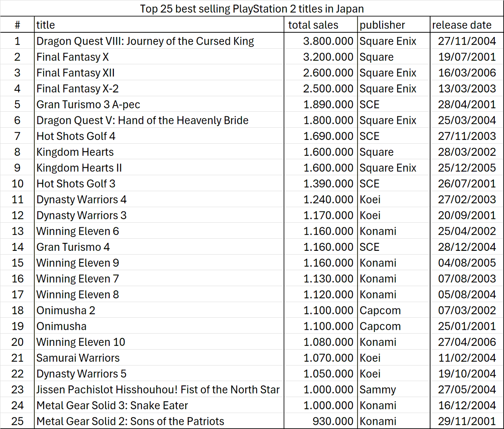504x429 pixels.
Task: Select the 'Sammy' publisher cell
Action: [394, 390]
